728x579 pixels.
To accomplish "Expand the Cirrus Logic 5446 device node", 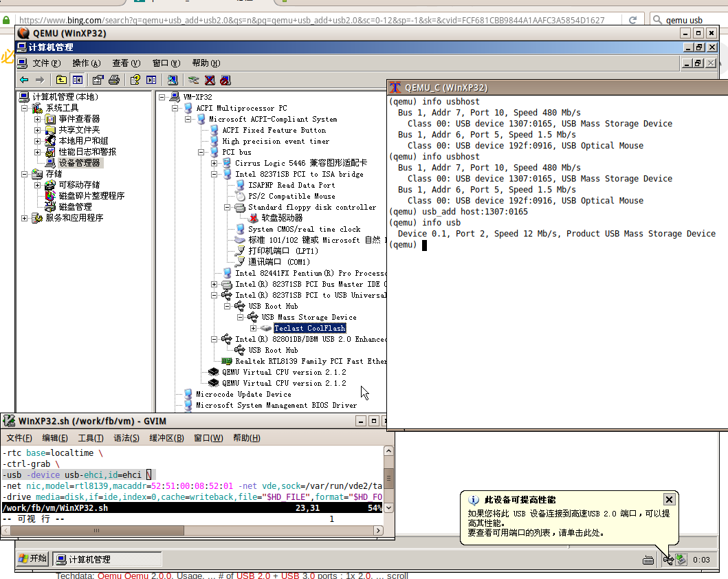I will pos(214,164).
